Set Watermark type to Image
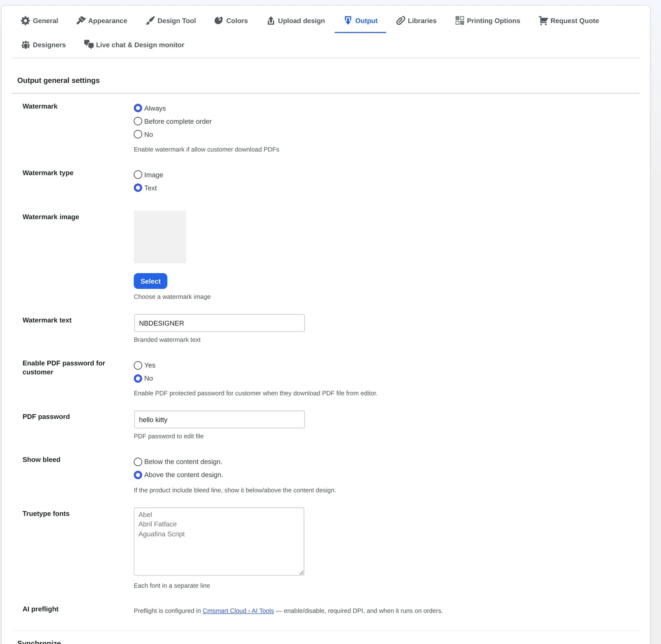This screenshot has height=644, width=661. pyautogui.click(x=138, y=175)
